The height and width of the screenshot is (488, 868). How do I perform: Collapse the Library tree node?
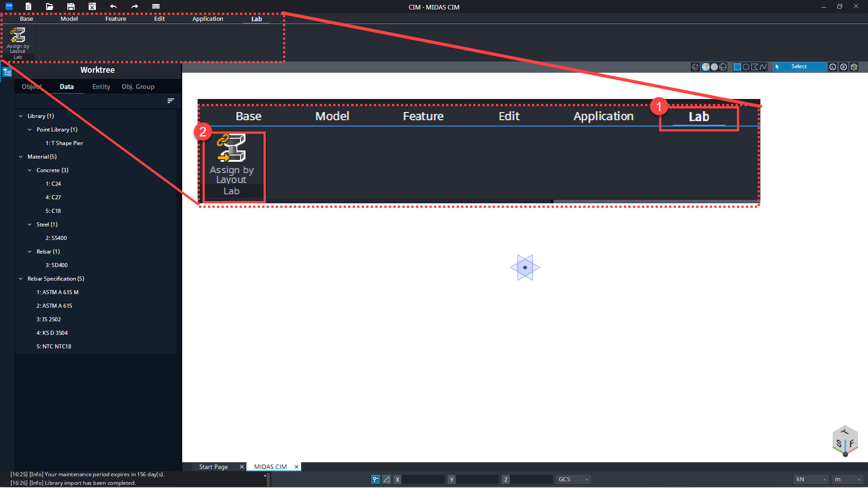pyautogui.click(x=21, y=116)
